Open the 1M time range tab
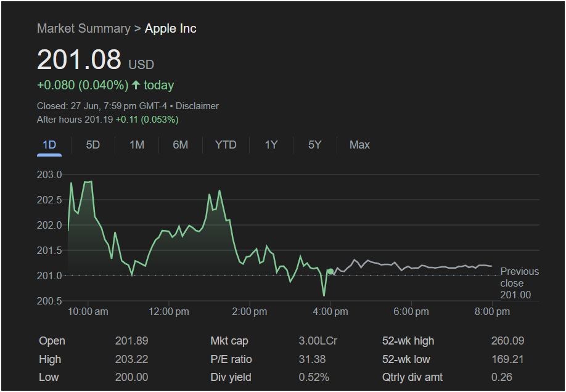The height and width of the screenshot is (392, 566). coord(137,145)
